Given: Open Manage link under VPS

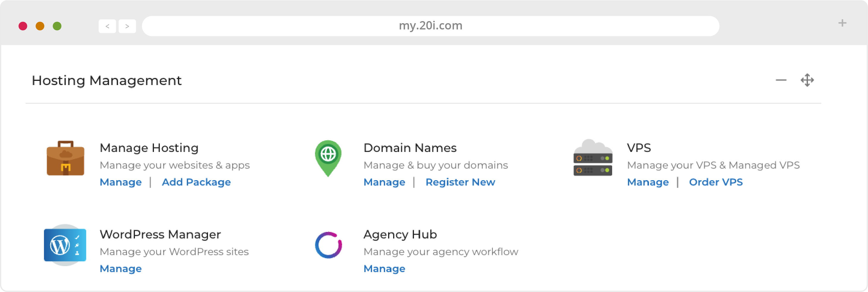Looking at the screenshot, I should click(648, 182).
